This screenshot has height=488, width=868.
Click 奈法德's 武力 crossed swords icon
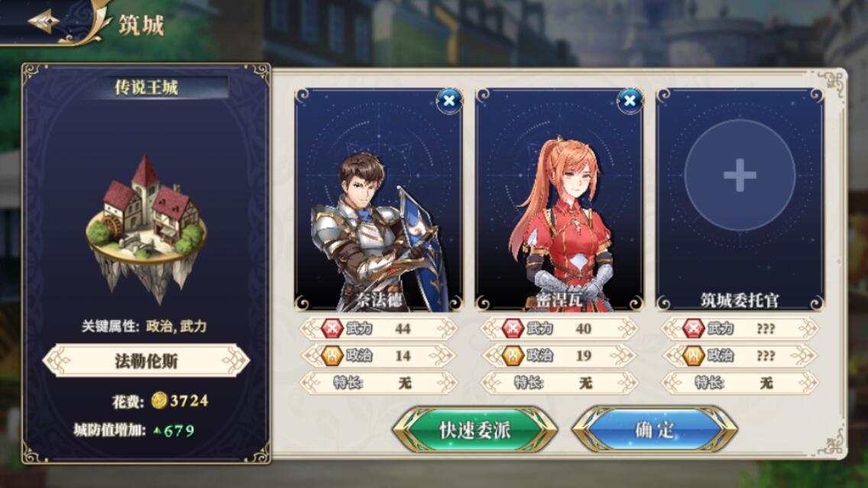coord(332,328)
